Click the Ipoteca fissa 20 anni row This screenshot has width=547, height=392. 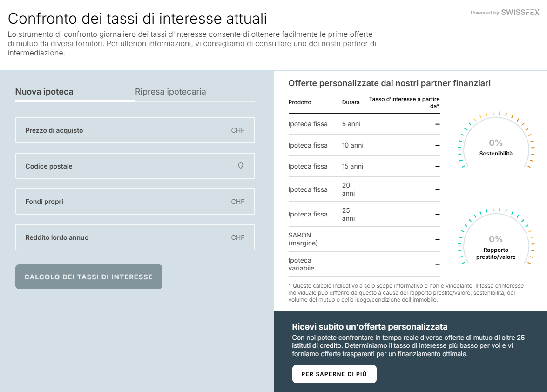coord(364,189)
